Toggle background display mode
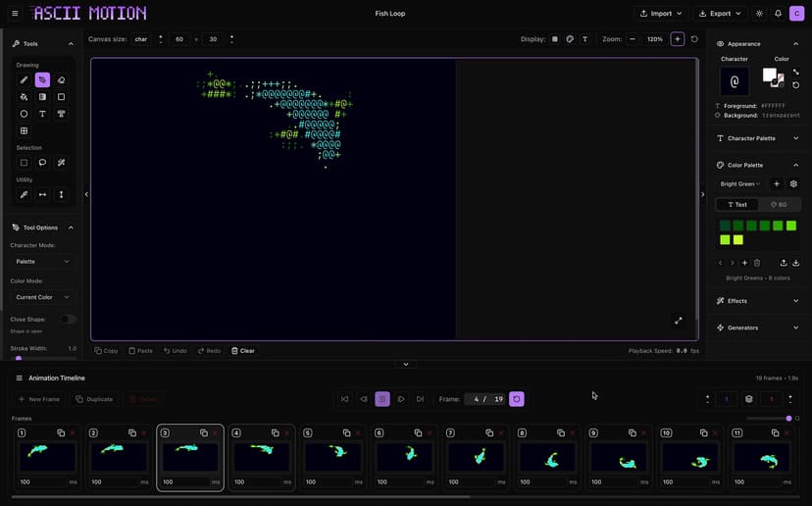Image resolution: width=812 pixels, height=506 pixels. click(555, 39)
